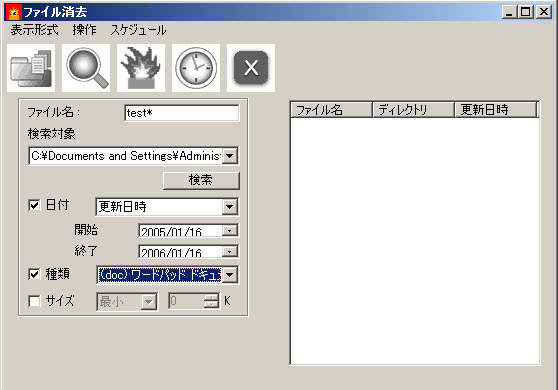Open the 操作 menu
This screenshot has width=558, height=390.
pos(84,30)
